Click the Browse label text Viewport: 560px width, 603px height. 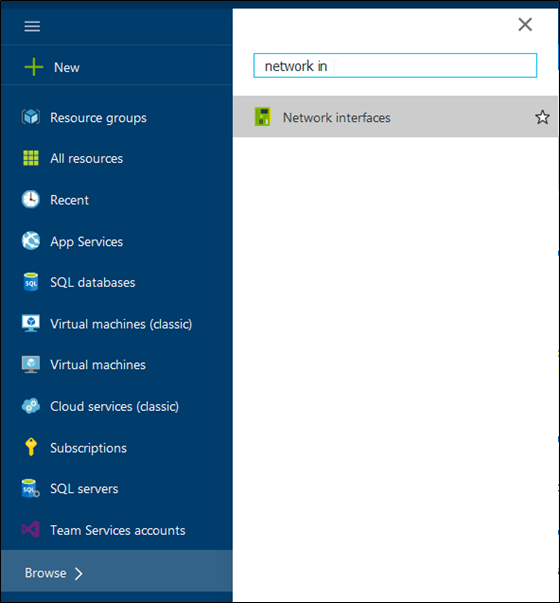point(45,573)
